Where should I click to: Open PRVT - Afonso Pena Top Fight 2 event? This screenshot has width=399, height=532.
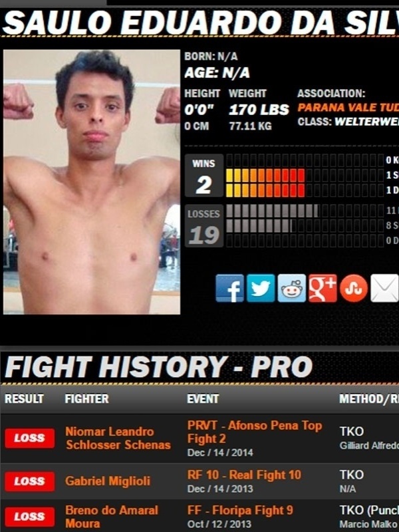(x=255, y=432)
